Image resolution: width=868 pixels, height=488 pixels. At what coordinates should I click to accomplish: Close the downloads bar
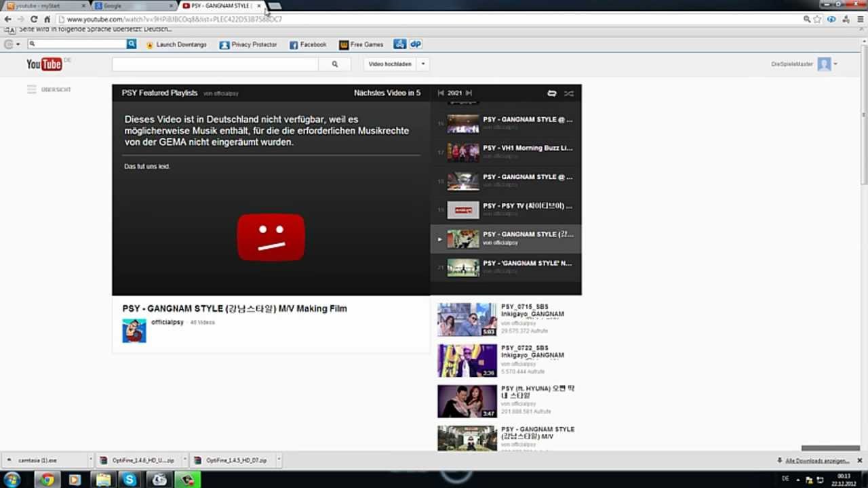point(859,460)
